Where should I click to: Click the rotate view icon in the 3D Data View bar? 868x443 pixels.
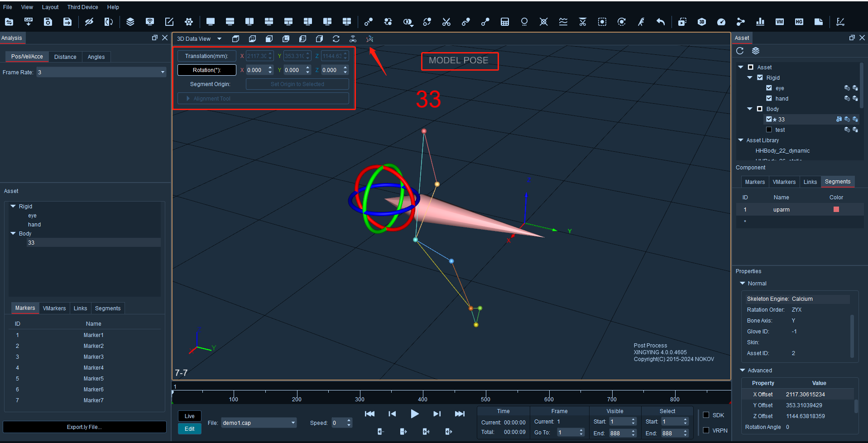[x=336, y=39]
